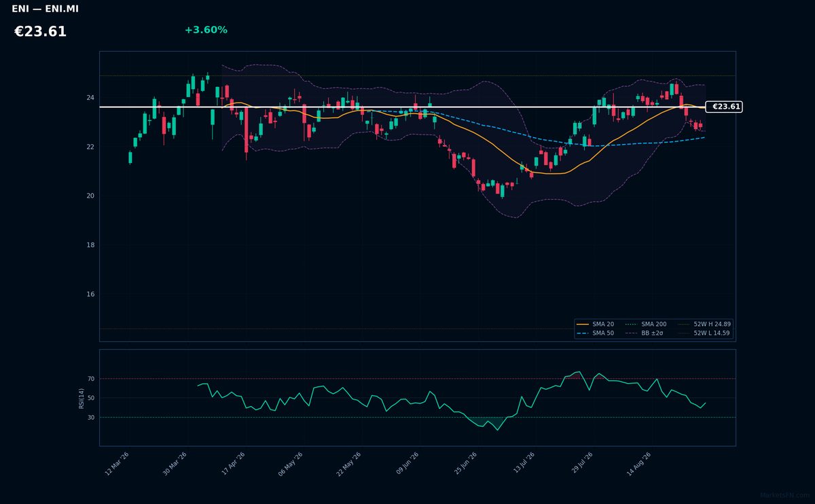Click the 06 May '26 date label
The image size is (815, 504).
click(290, 463)
